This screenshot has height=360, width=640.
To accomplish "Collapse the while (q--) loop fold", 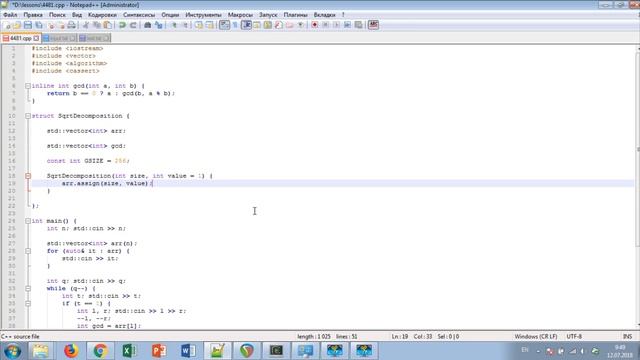I will [28, 289].
